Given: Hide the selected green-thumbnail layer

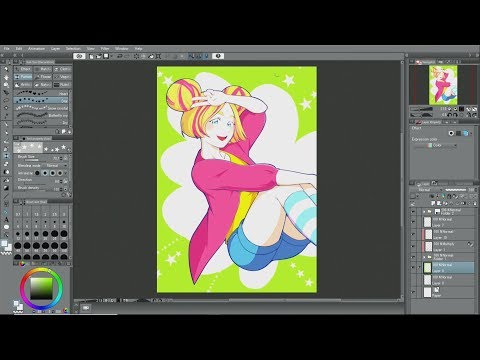Looking at the screenshot, I should [x=414, y=267].
